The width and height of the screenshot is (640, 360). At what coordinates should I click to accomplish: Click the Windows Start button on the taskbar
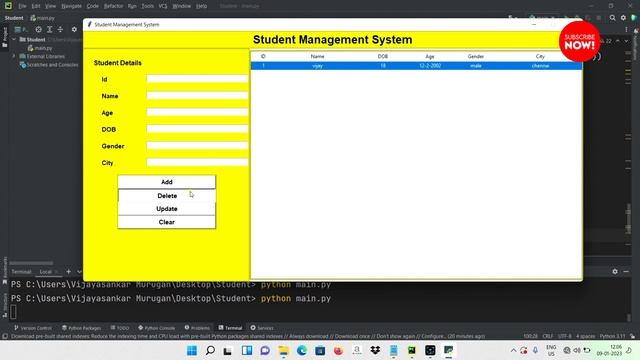[x=192, y=350]
